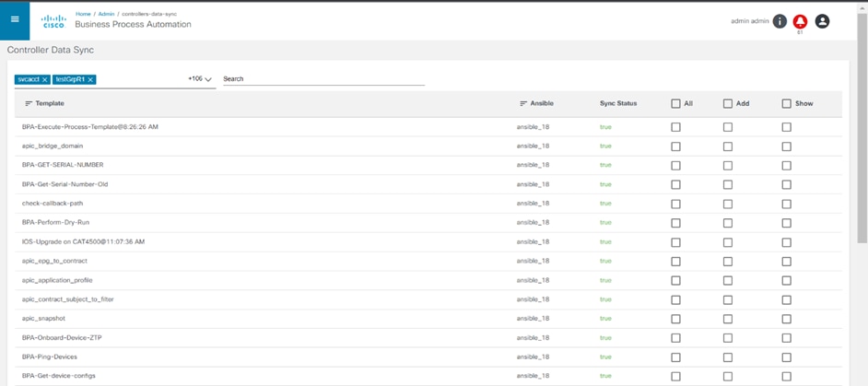Tick Show checkbox for apic_bridge_domain row
868x386 pixels.
pos(786,146)
